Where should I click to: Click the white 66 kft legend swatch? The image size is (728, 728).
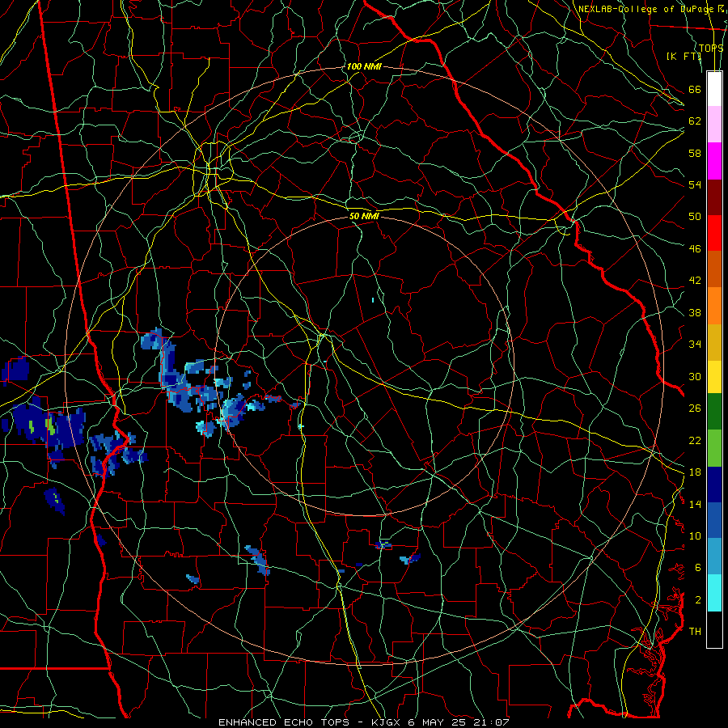tap(714, 89)
